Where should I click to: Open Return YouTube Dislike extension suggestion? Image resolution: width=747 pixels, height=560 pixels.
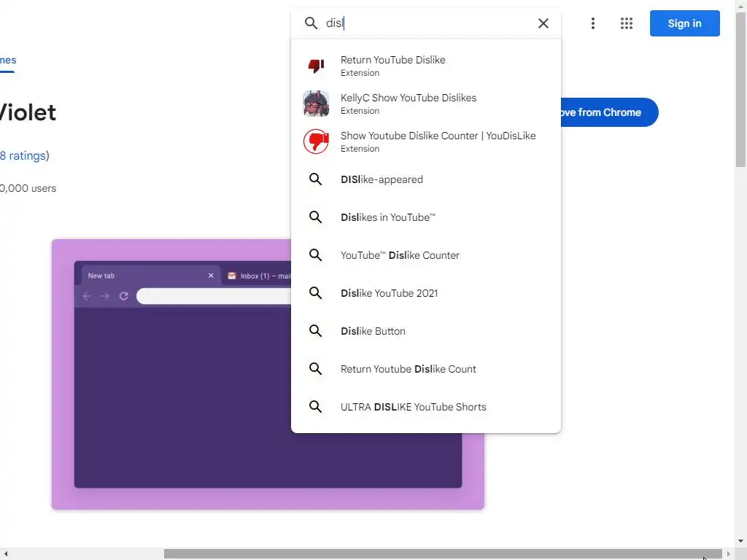coord(426,66)
